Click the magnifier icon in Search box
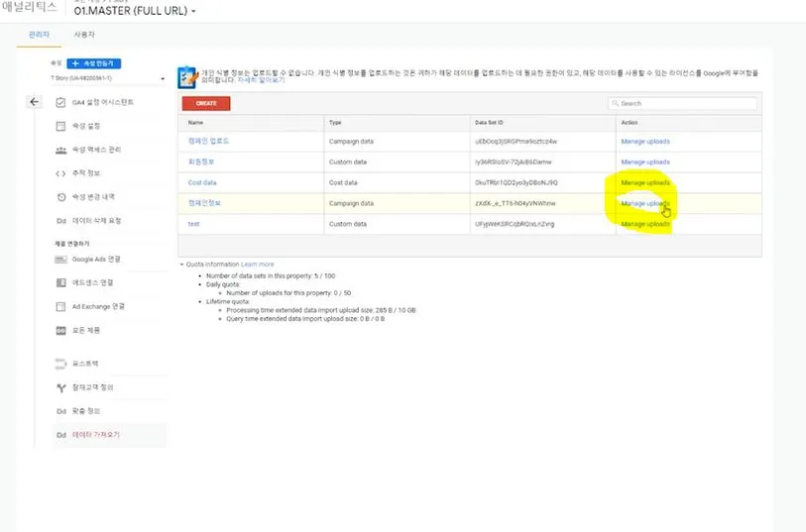The height and width of the screenshot is (532, 806). tap(615, 103)
